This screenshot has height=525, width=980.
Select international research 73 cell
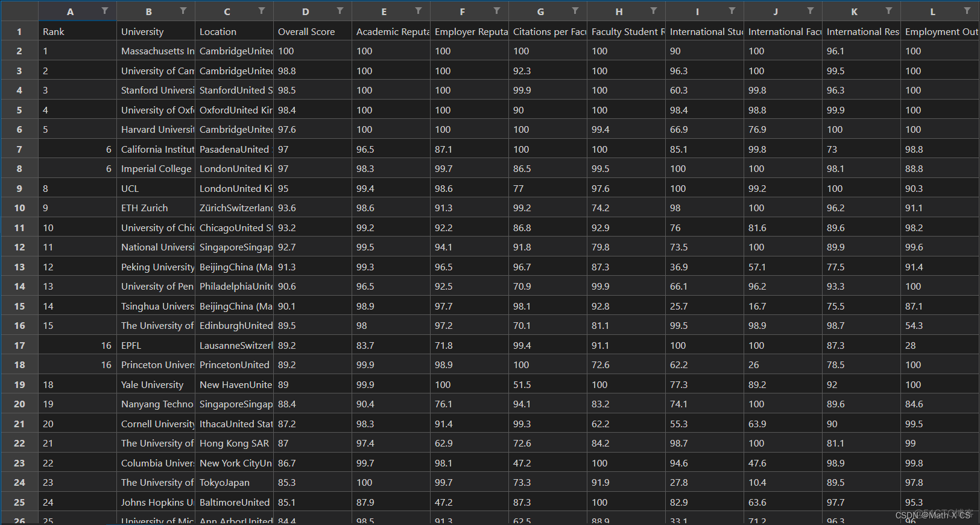point(862,149)
